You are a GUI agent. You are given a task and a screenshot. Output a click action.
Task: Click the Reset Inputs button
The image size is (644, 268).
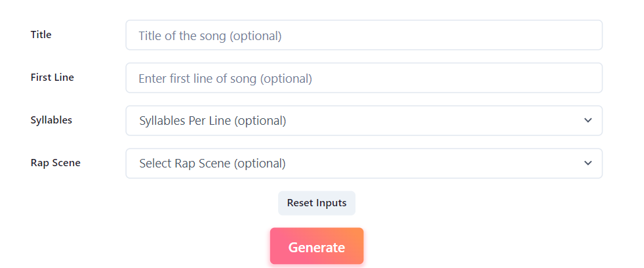317,203
